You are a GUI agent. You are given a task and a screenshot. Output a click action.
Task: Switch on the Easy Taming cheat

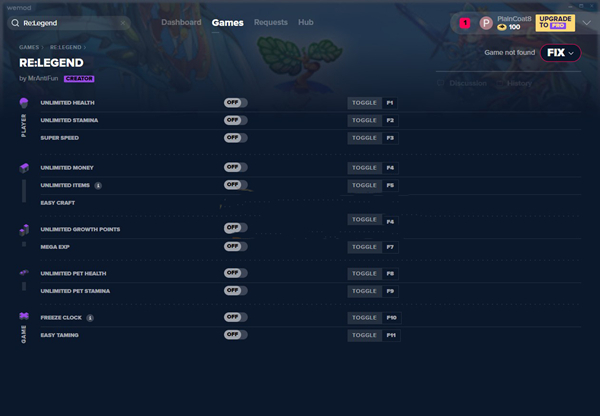235,335
